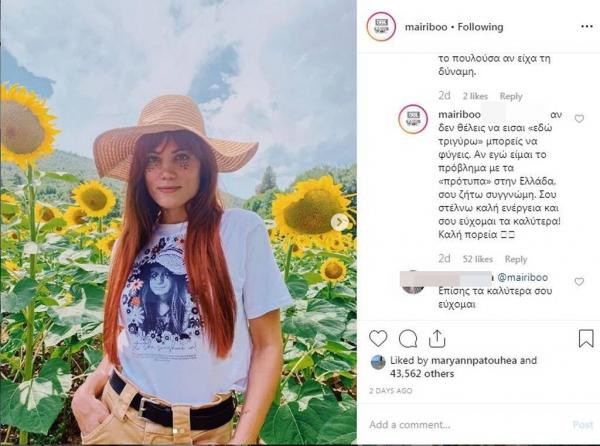View the 52 likes on mairiboo's comment
Image resolution: width=600 pixels, height=446 pixels.
coord(479,259)
